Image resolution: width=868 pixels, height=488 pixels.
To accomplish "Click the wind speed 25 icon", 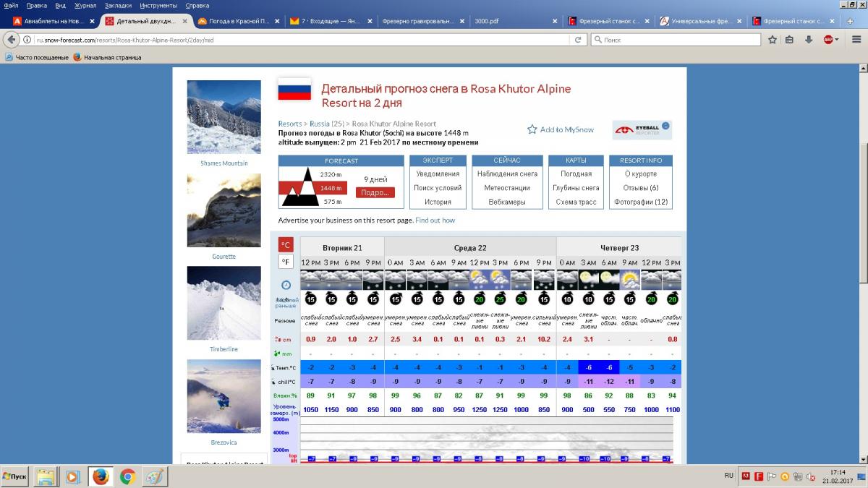I will (x=500, y=298).
